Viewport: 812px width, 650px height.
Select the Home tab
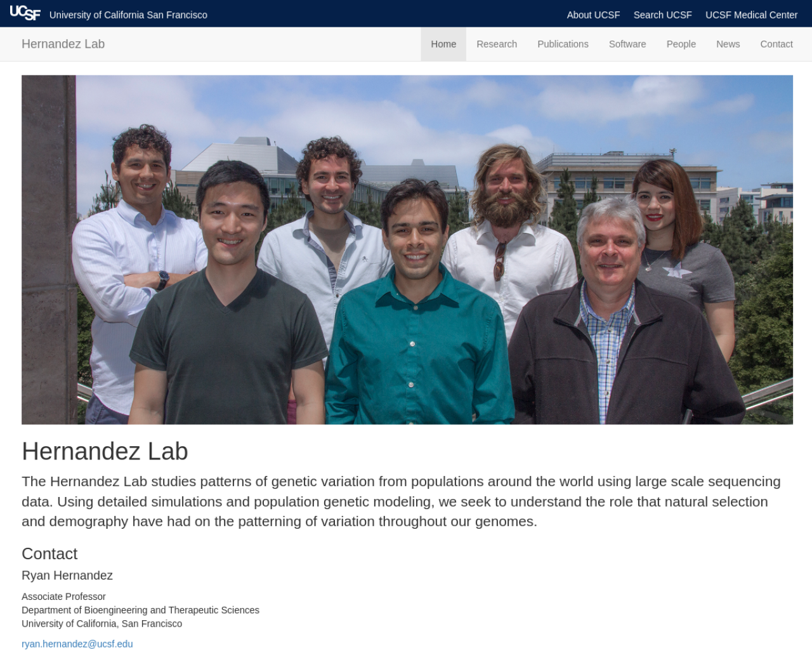pos(443,44)
